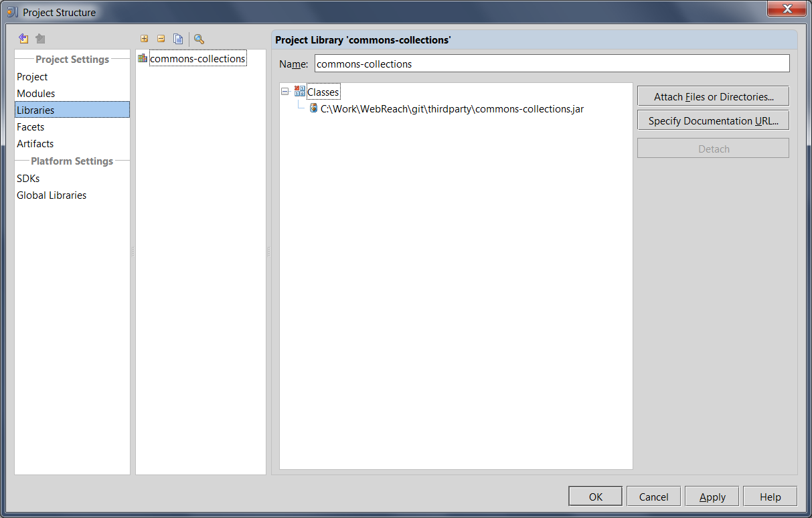Click the Cancel button
The height and width of the screenshot is (518, 812).
coord(653,497)
